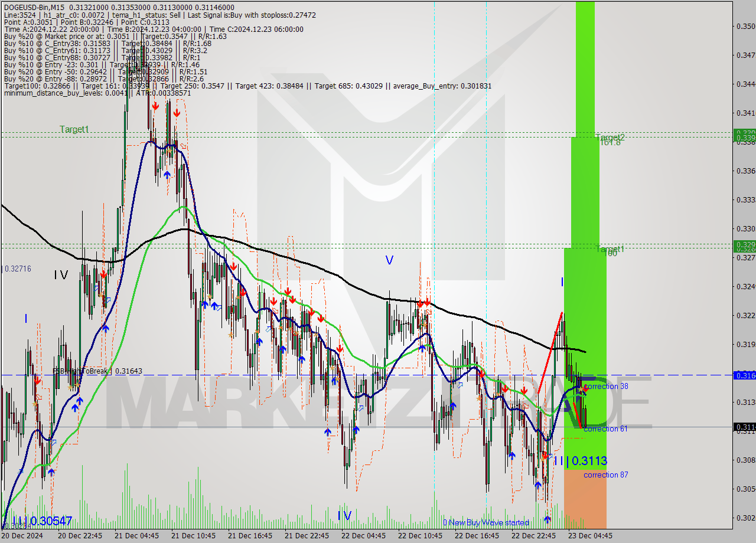The height and width of the screenshot is (543, 756).
Task: Click the 0.324 price axis label
Action: pos(745,287)
